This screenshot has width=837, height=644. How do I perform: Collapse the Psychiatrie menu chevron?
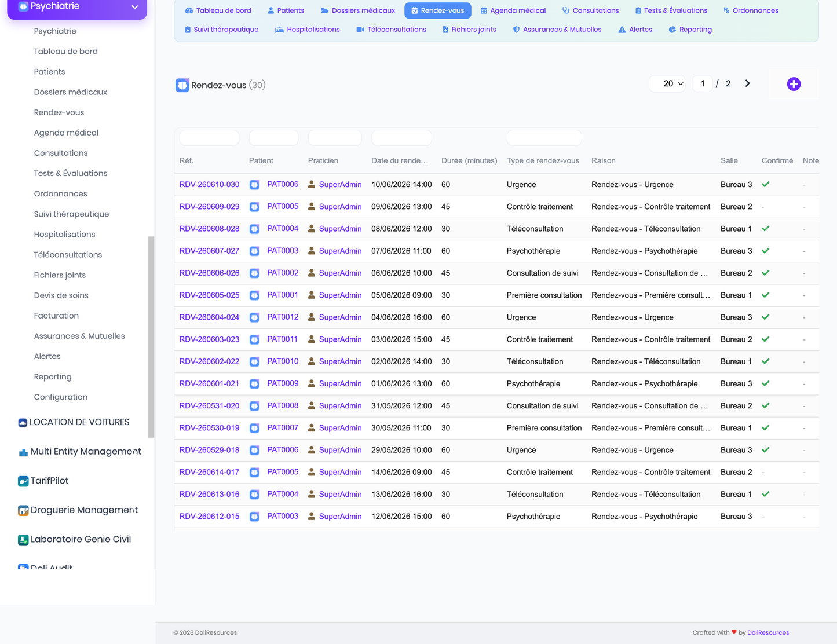134,7
